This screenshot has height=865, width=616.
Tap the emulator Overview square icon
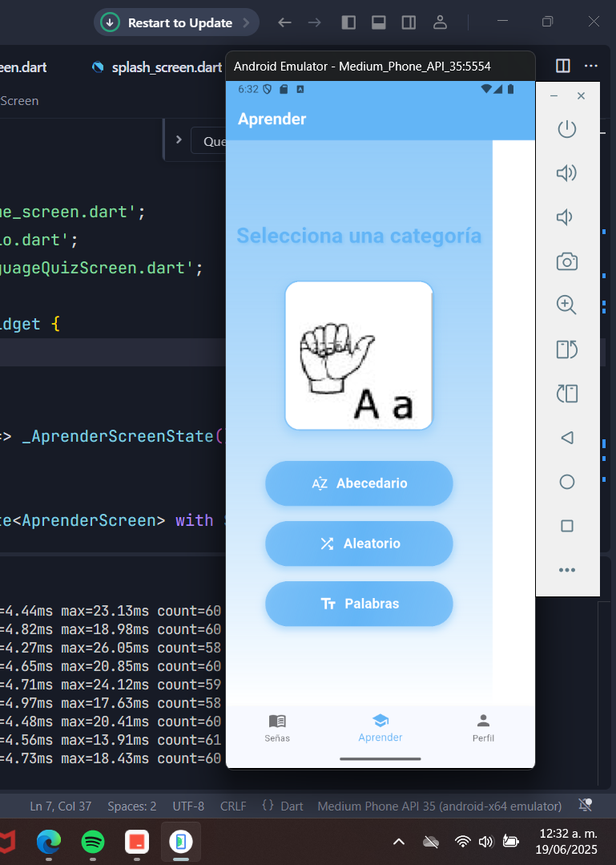[566, 526]
